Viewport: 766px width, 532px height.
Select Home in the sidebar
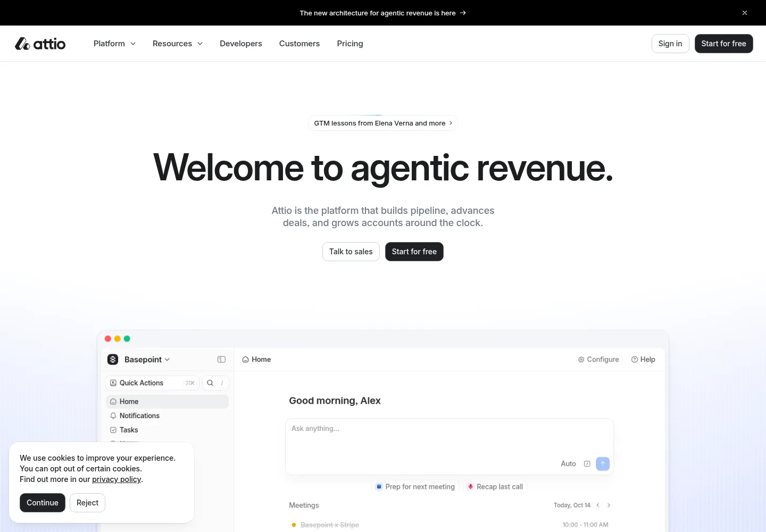pos(167,402)
